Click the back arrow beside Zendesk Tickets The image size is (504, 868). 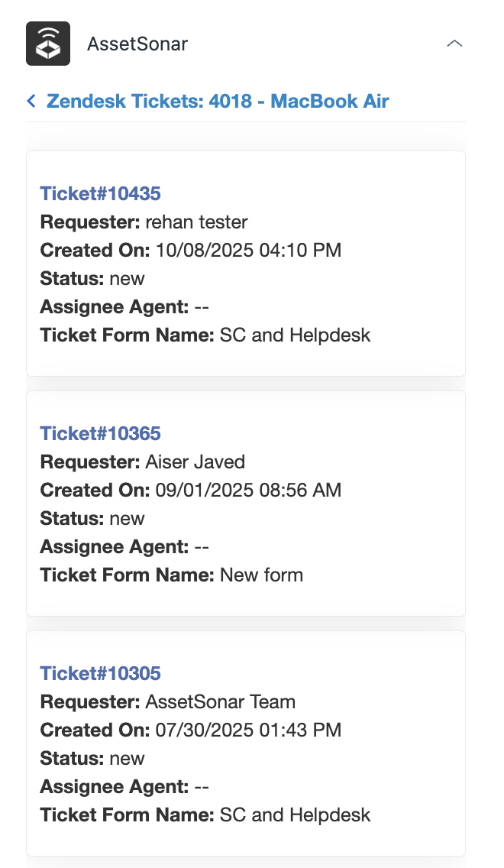[x=31, y=101]
